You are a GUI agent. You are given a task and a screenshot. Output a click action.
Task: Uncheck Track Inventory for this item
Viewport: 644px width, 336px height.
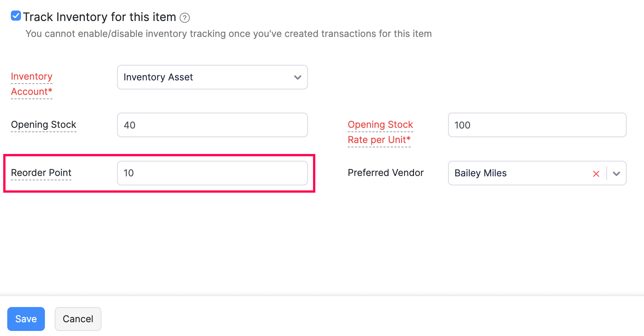16,16
